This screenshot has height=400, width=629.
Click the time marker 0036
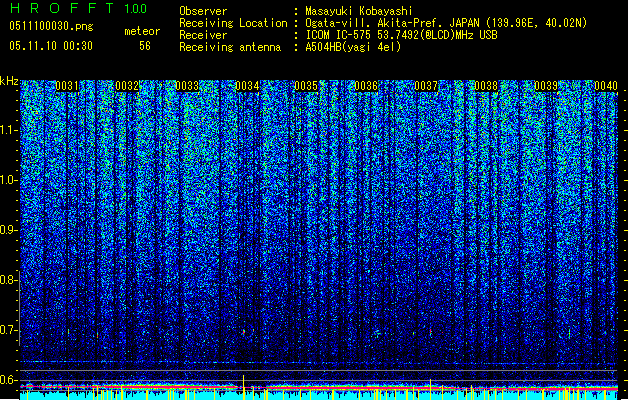pyautogui.click(x=366, y=86)
